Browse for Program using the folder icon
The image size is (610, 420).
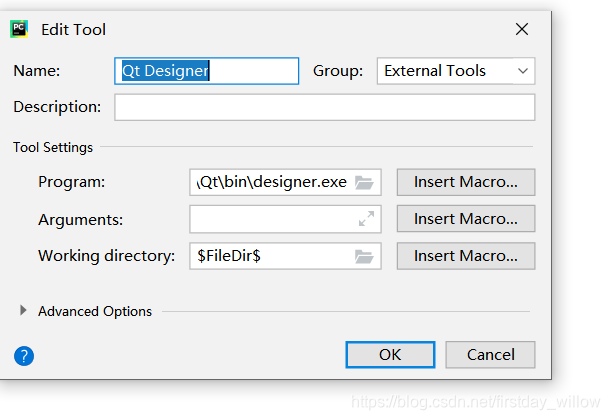[x=364, y=182]
